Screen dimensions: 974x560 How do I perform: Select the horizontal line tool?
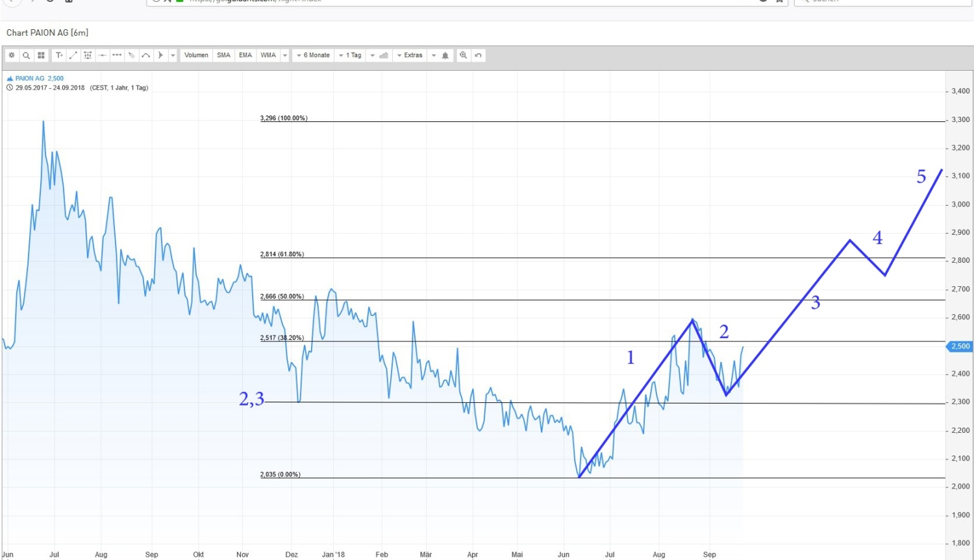(x=103, y=55)
